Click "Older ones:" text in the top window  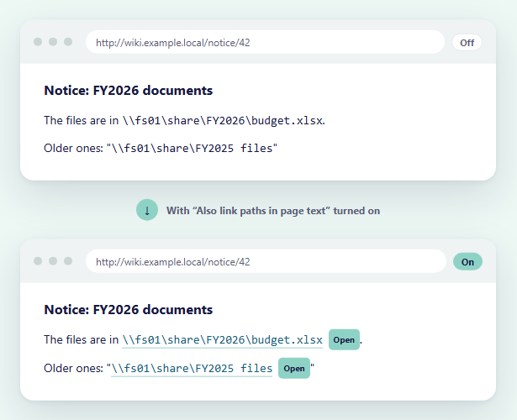tap(73, 148)
